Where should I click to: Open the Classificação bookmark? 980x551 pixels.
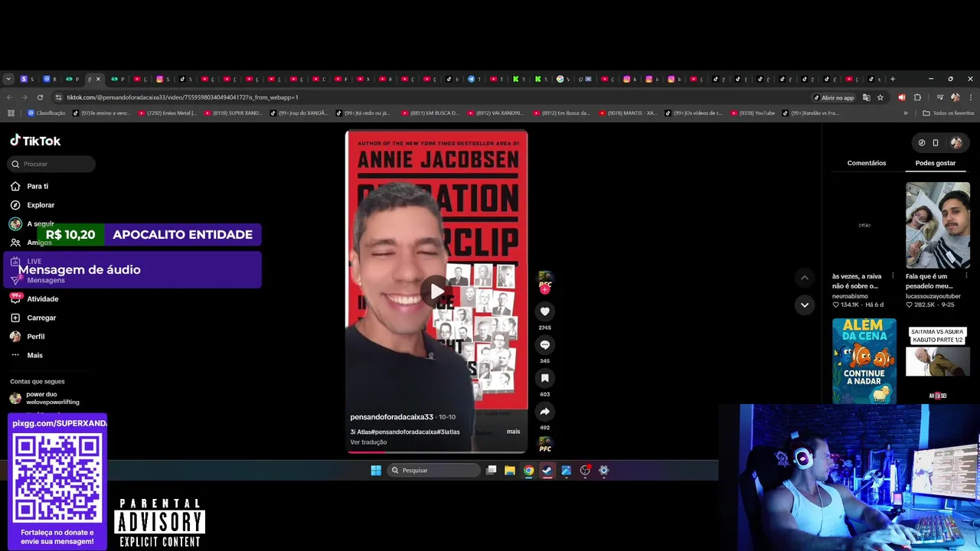46,113
